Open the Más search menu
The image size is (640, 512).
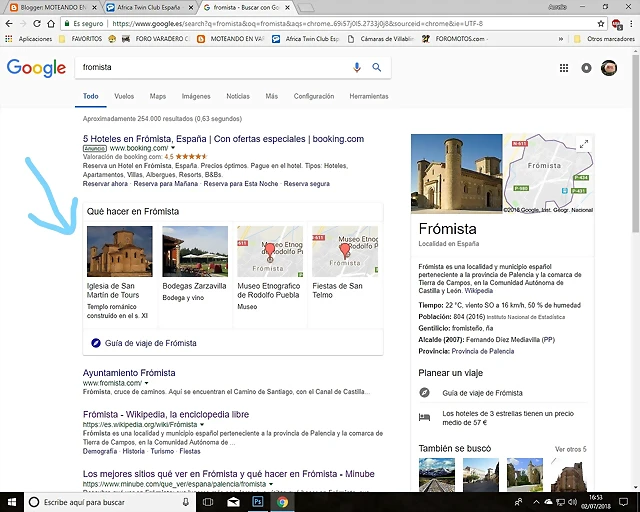[x=271, y=96]
